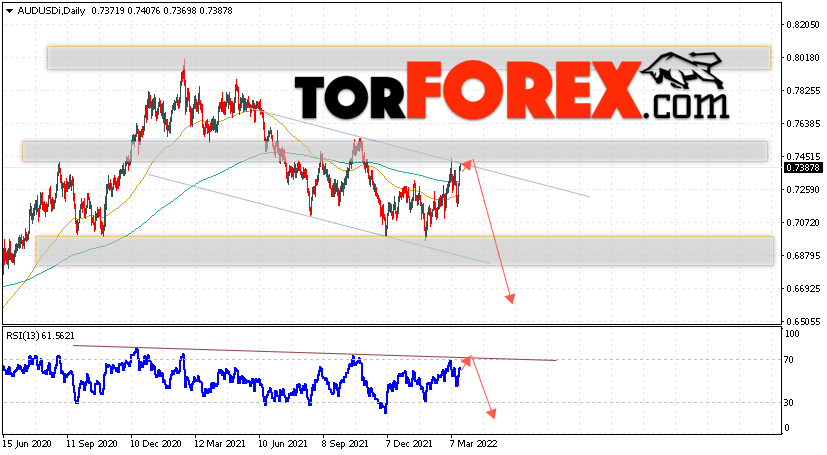Click the 11 Sep 2020 date label
Screen dimensions: 827x455
pos(92,444)
